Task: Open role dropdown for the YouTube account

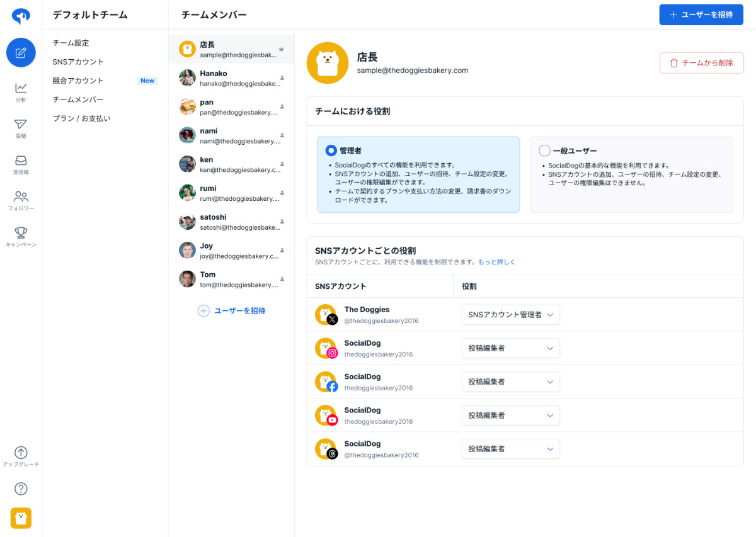Action: click(x=511, y=415)
